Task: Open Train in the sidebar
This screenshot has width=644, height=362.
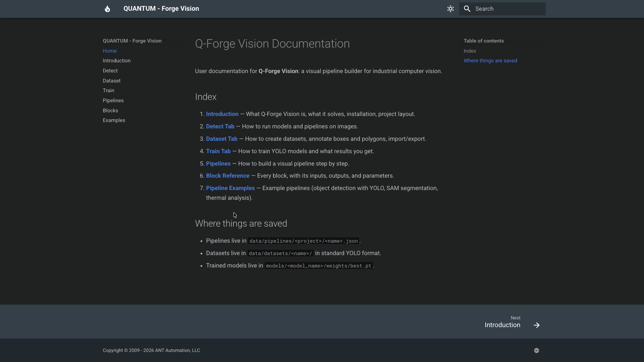Action: 108,90
